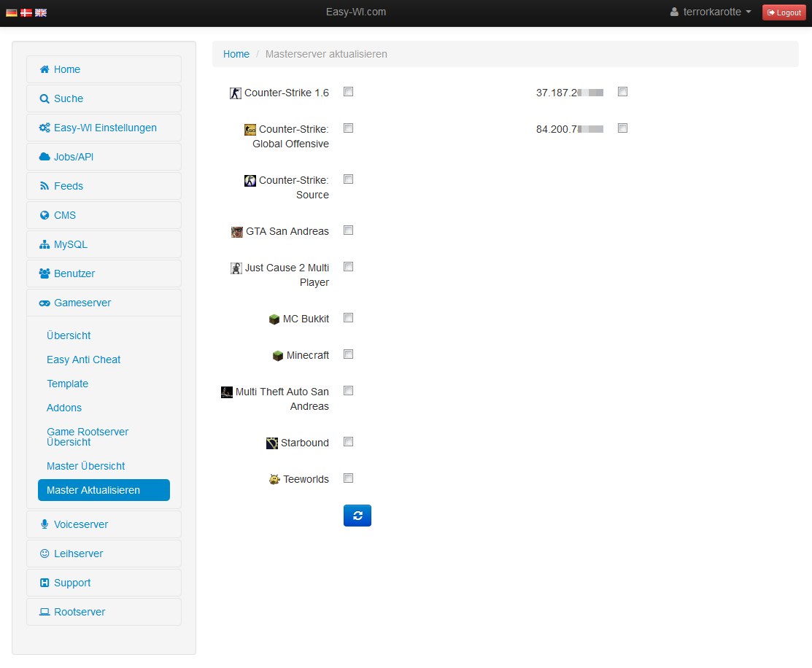Click the red Logout button
The image size is (812, 668).
(x=784, y=12)
